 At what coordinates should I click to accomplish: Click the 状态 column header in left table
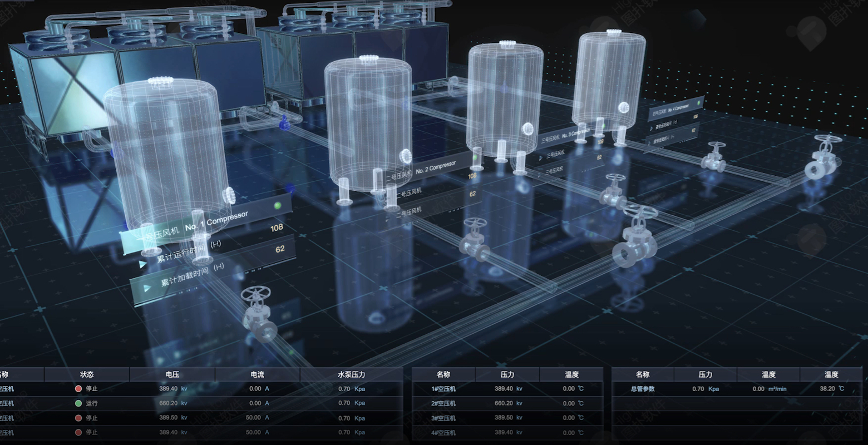point(87,374)
